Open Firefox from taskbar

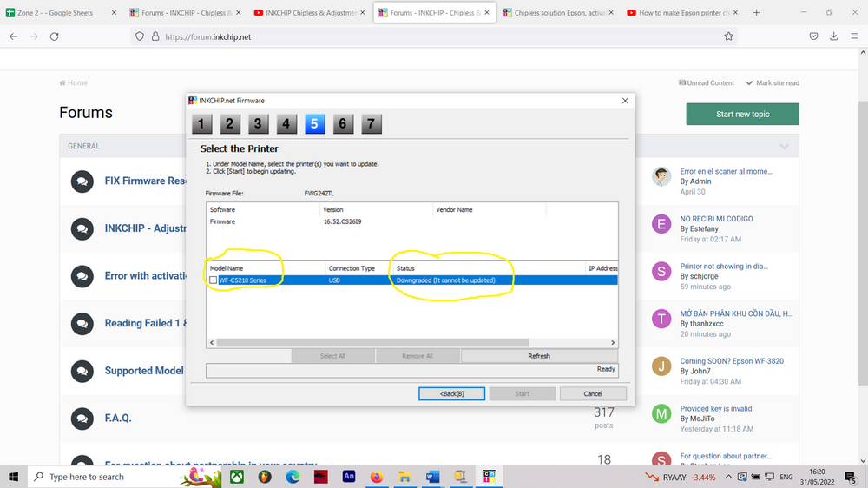click(377, 477)
